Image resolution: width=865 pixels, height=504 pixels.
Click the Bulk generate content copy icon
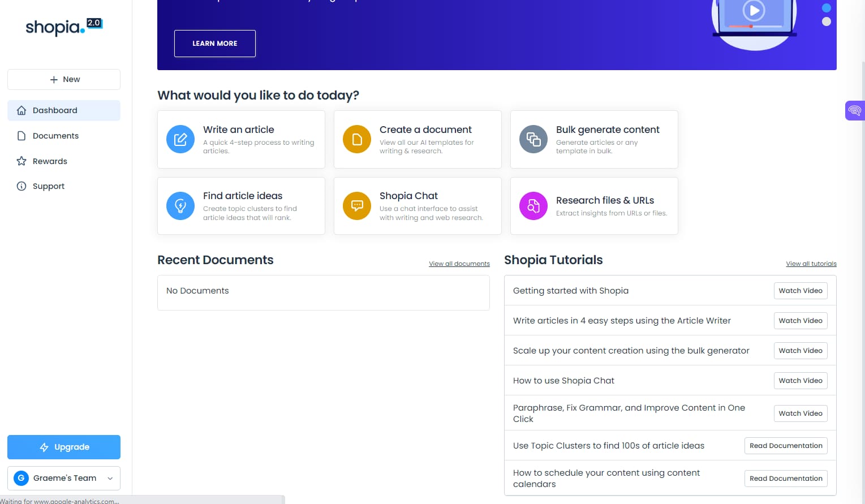coord(533,139)
